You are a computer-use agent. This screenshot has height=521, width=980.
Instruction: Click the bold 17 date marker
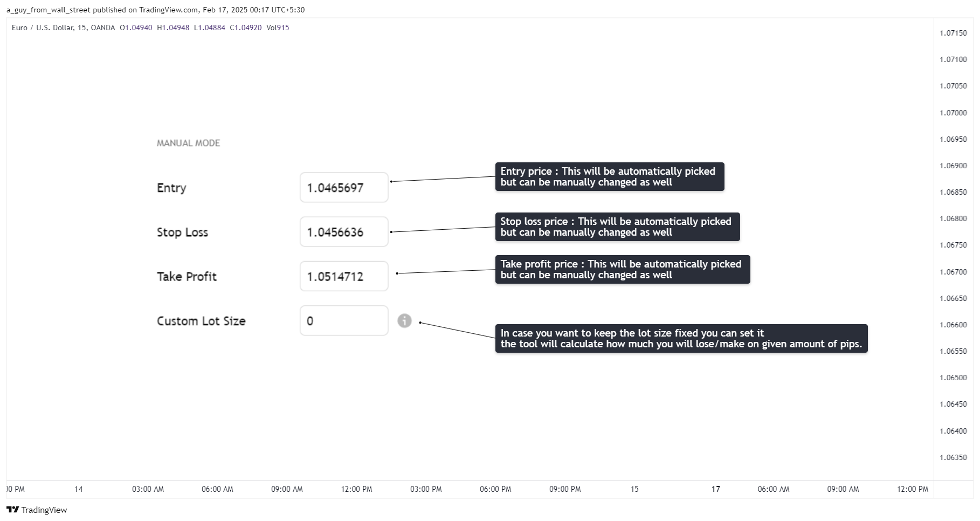click(715, 489)
